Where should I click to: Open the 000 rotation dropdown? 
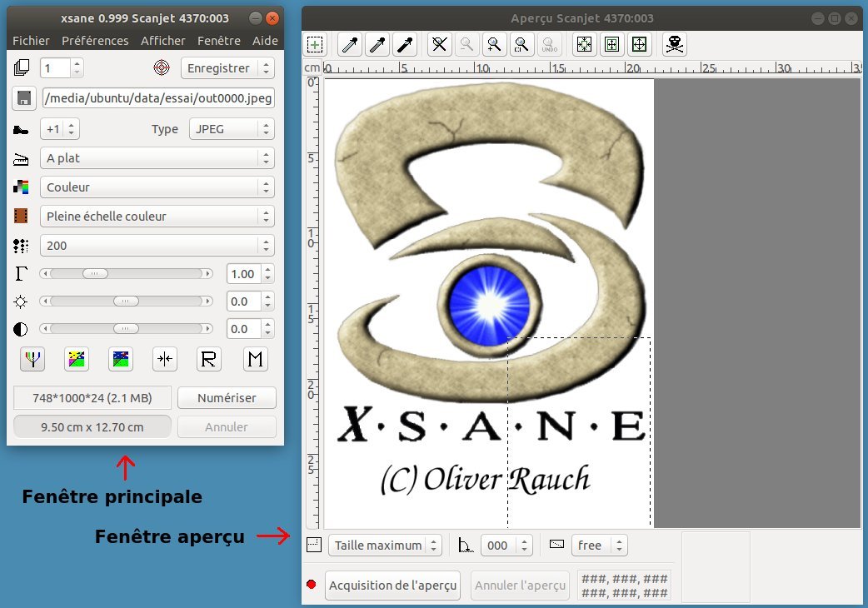pyautogui.click(x=506, y=546)
